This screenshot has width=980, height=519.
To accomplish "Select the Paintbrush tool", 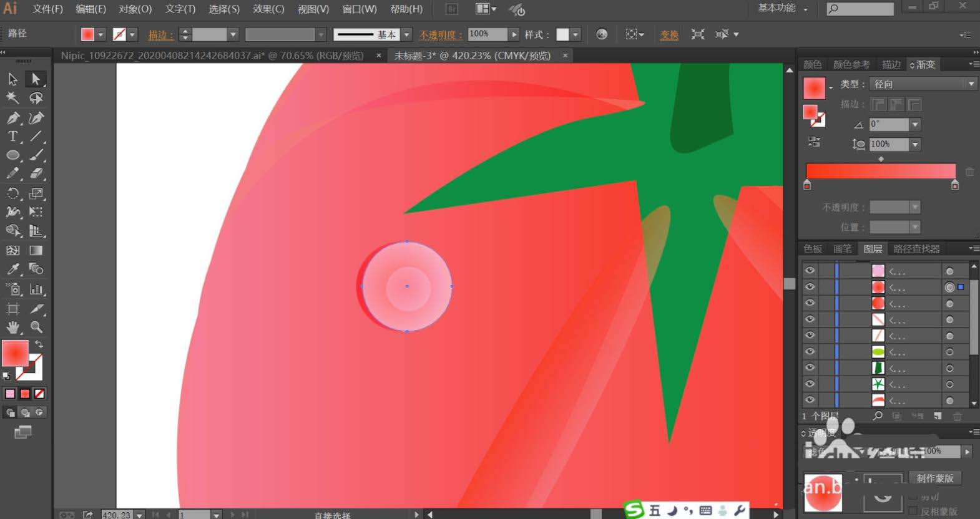I will [36, 155].
